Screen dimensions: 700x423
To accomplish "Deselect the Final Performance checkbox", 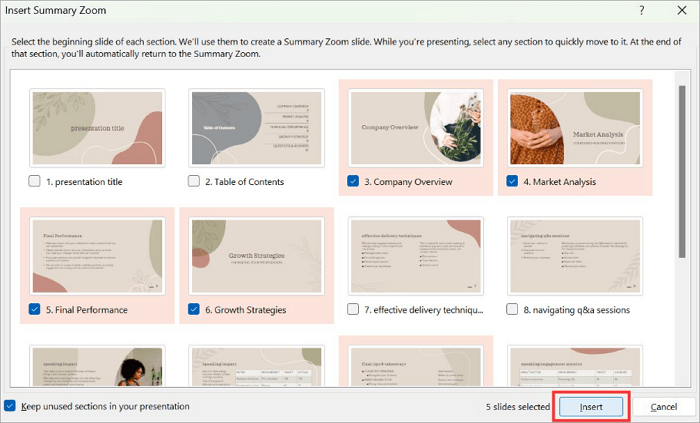I will click(34, 309).
